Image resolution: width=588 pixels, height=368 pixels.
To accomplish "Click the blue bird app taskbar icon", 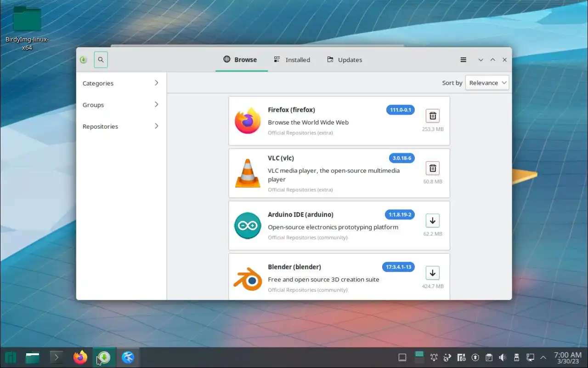I will click(x=128, y=357).
